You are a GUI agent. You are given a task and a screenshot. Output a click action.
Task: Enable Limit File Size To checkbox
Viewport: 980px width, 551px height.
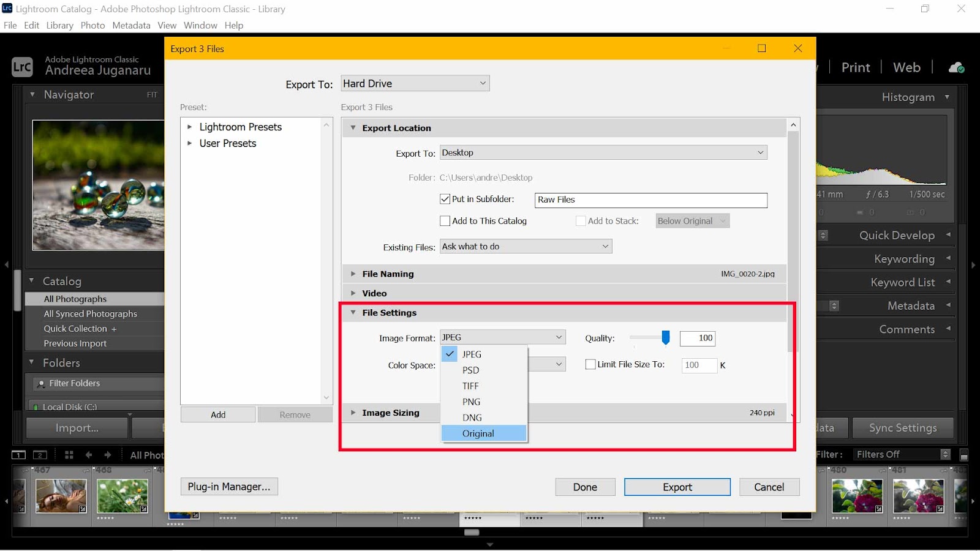click(x=590, y=364)
